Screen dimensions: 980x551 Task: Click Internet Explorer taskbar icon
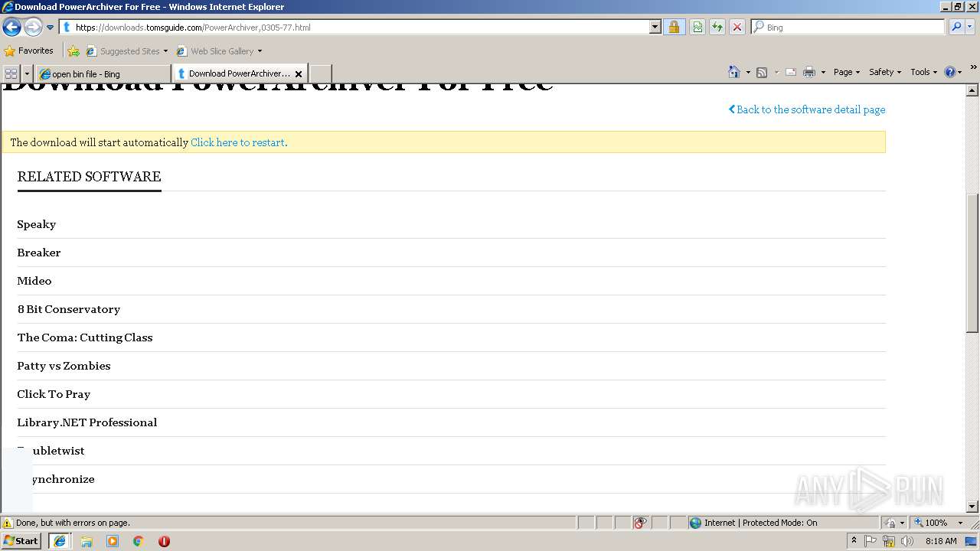pos(60,541)
